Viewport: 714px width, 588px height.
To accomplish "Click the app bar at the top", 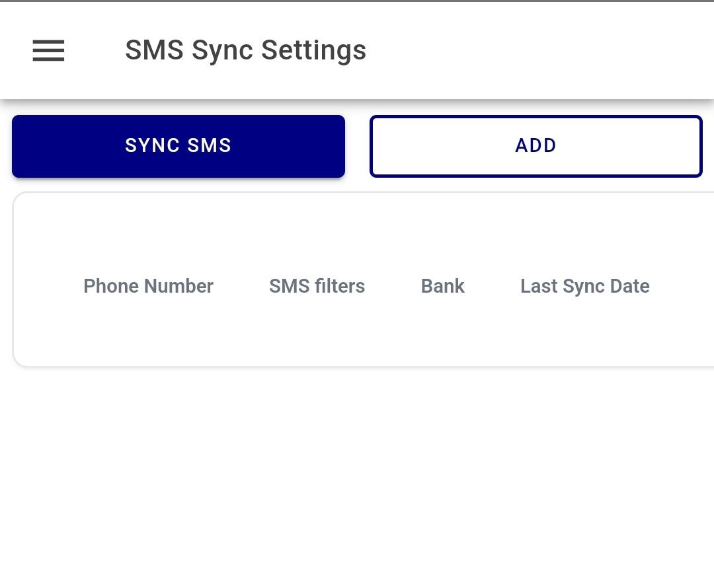I will pyautogui.click(x=463, y=50).
